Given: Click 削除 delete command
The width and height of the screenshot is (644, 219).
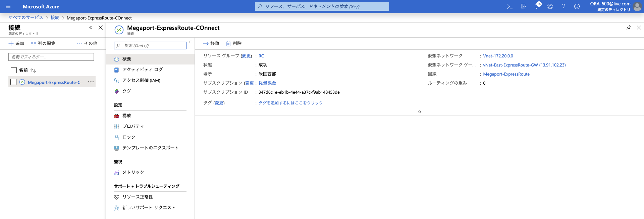Looking at the screenshot, I should pos(234,43).
